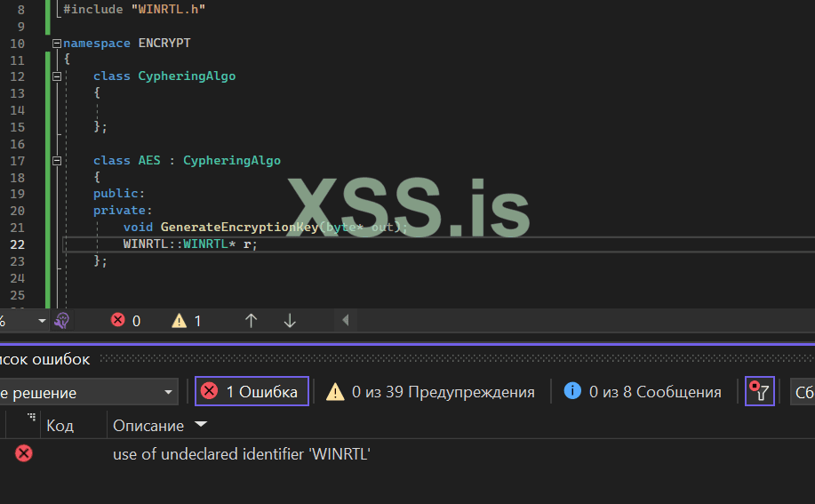This screenshot has width=815, height=504.
Task: Go to next issue with down arrow
Action: click(290, 321)
